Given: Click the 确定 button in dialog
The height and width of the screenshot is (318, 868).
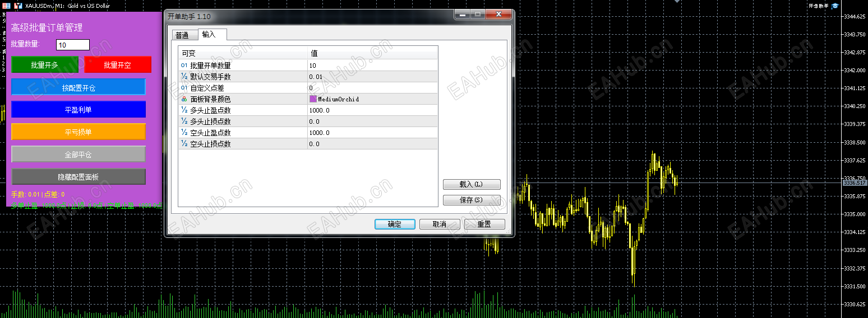Looking at the screenshot, I should point(395,224).
